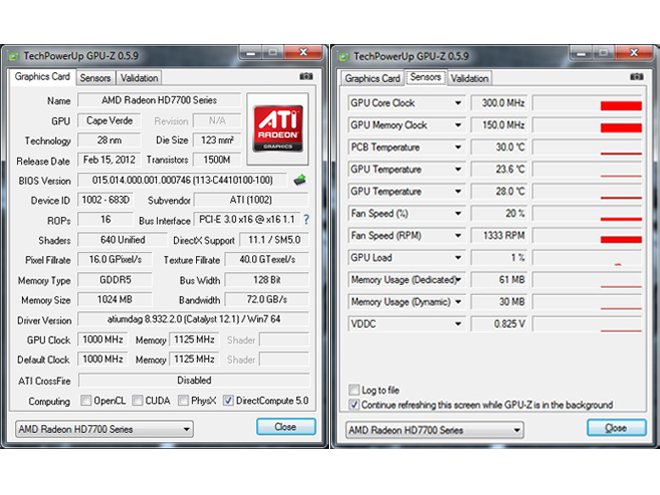Open VDDC sensor dropdown
This screenshot has height=495, width=660.
pos(458,324)
